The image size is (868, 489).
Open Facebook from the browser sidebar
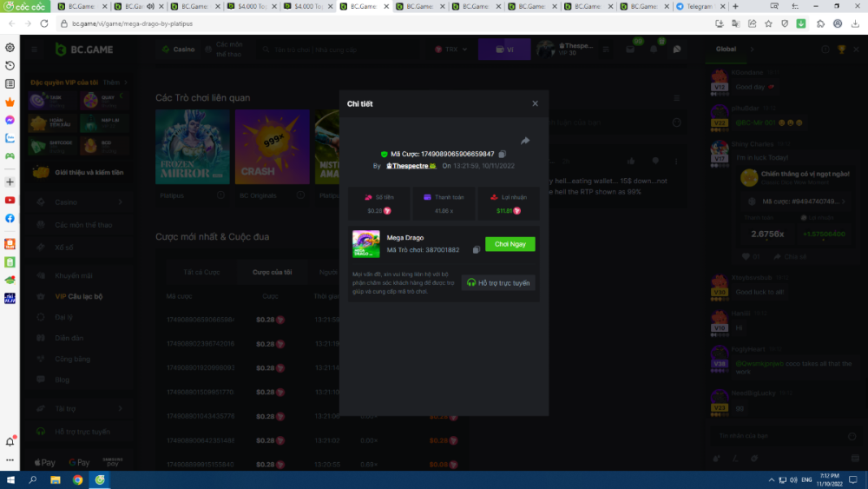pyautogui.click(x=10, y=218)
